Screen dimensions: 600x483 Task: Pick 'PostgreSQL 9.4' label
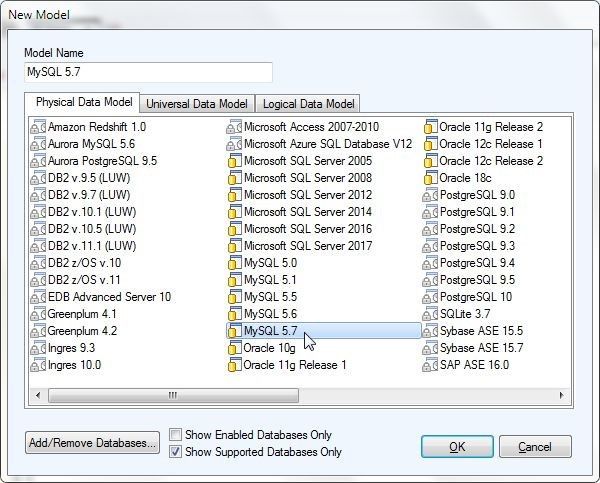tap(478, 263)
